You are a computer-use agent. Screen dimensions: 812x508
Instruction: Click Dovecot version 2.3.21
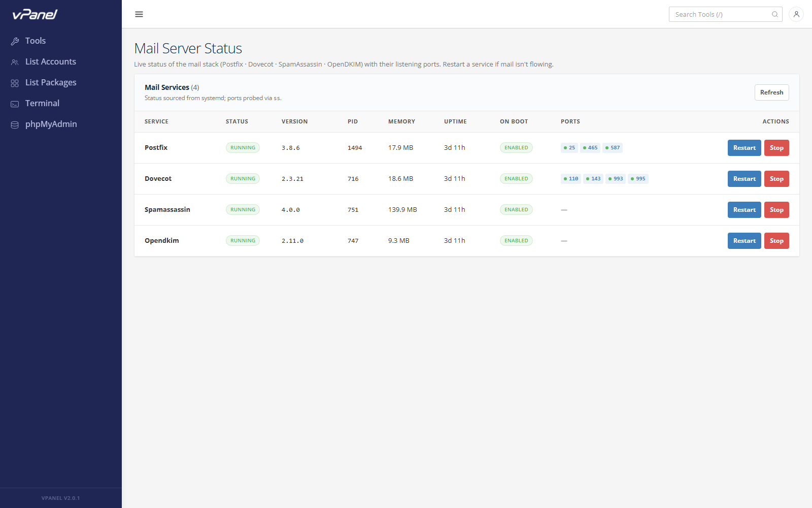[x=292, y=179]
